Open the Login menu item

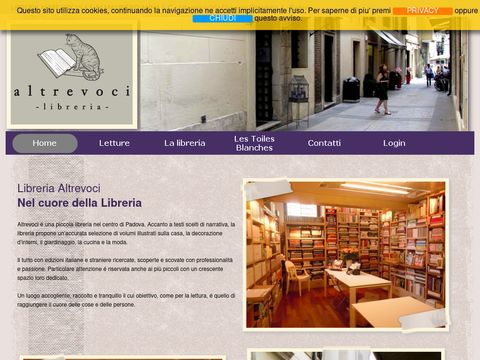394,143
